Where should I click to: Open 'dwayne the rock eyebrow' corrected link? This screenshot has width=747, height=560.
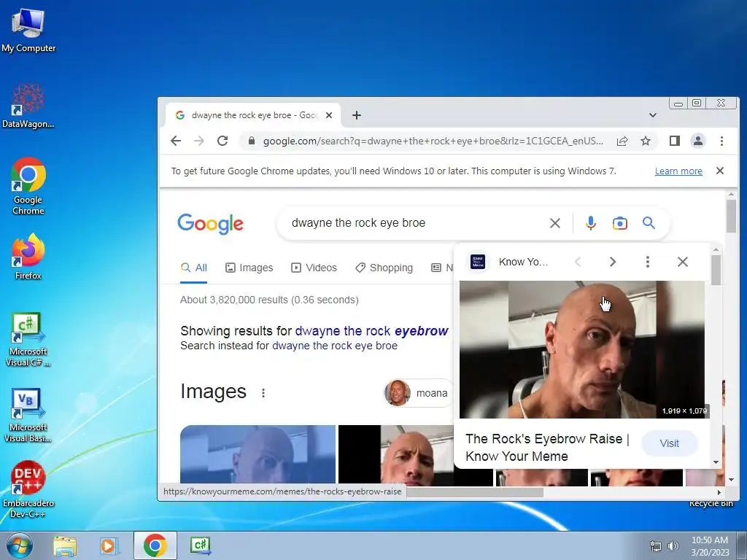pyautogui.click(x=371, y=331)
